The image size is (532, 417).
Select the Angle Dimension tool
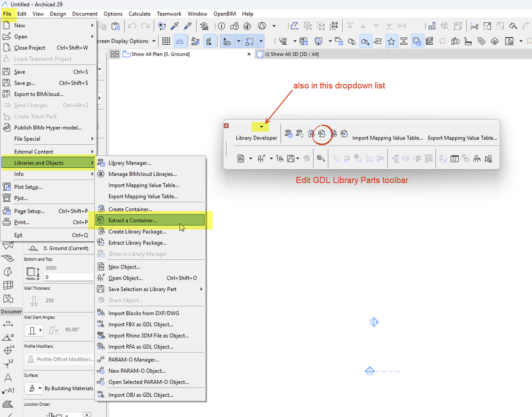8,337
